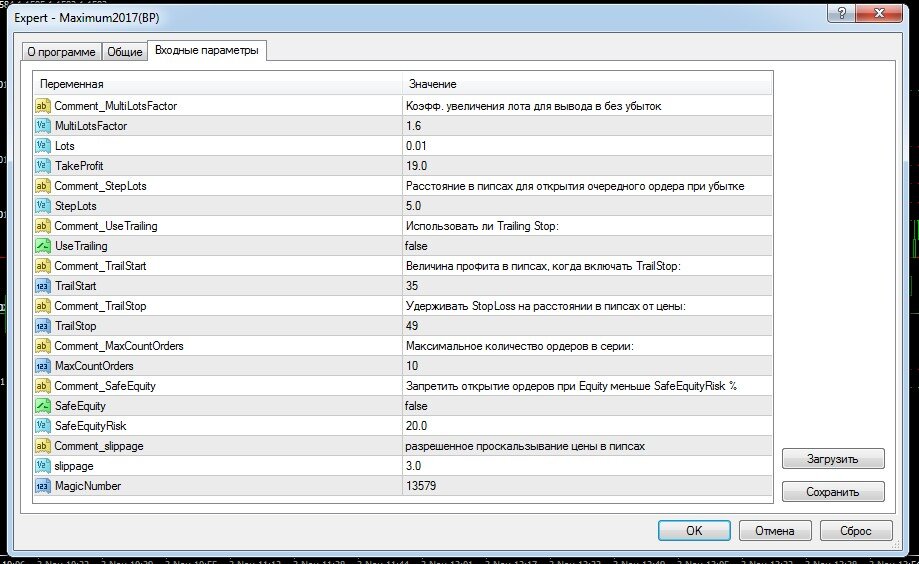919x564 pixels.
Task: Click the double-type icon beside MultiLotsFactor
Action: pyautogui.click(x=43, y=126)
